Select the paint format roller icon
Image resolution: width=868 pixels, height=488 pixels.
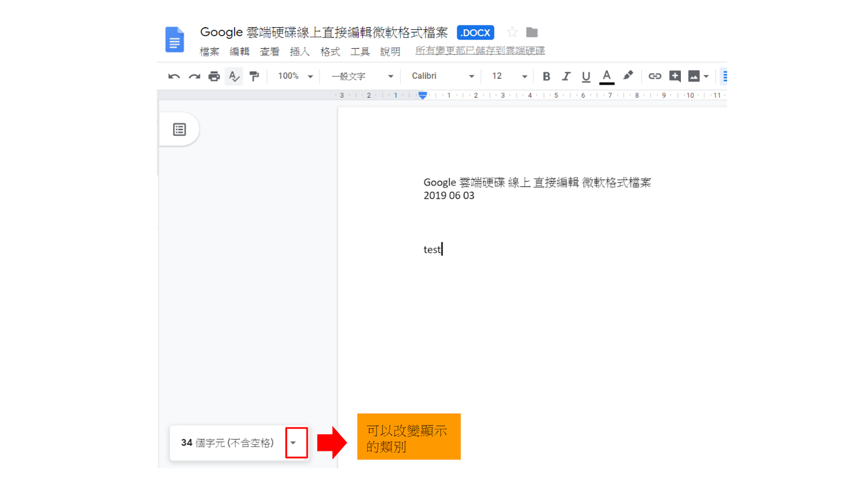[x=254, y=76]
